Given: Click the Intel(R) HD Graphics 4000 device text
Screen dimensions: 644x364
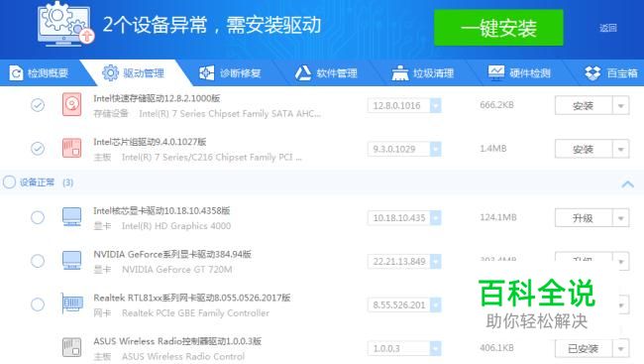Looking at the screenshot, I should pyautogui.click(x=176, y=226).
